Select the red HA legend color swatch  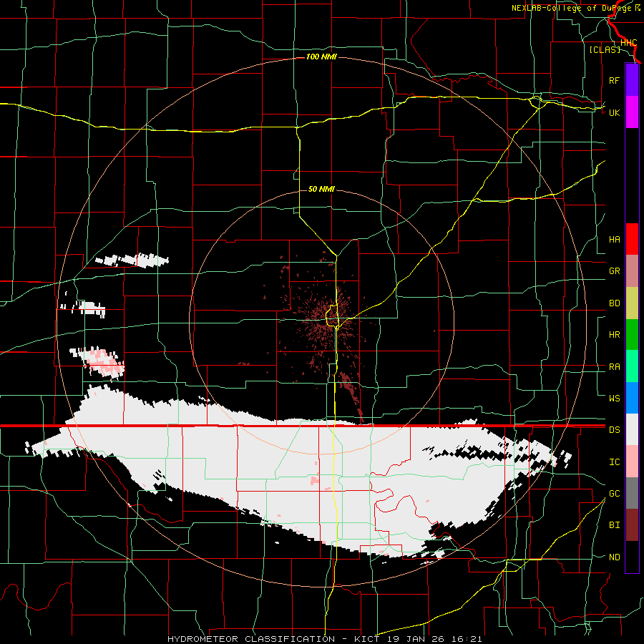coord(632,239)
